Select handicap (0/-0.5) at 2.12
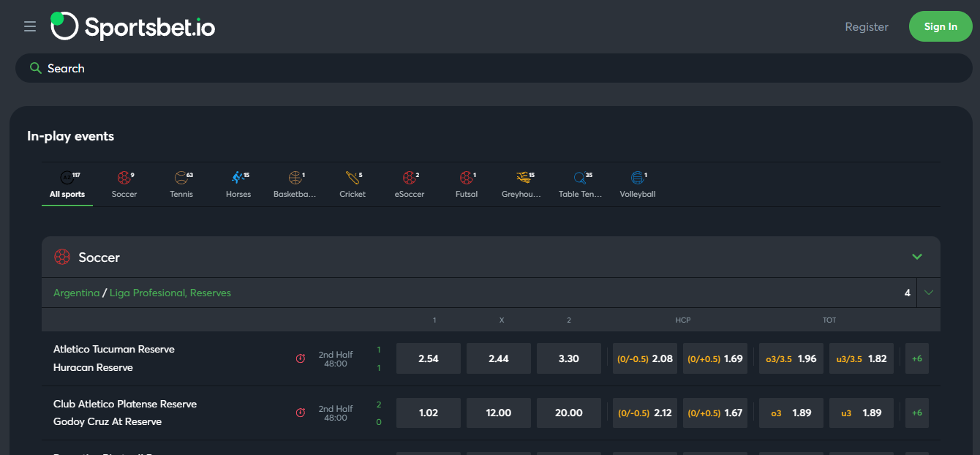Image resolution: width=980 pixels, height=455 pixels. tap(645, 413)
